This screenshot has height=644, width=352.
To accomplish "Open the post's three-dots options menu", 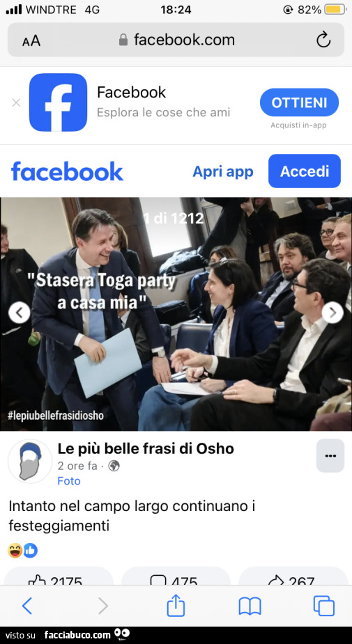I will pos(330,455).
